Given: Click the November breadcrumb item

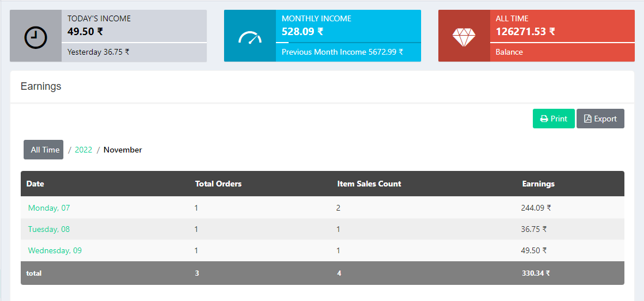Looking at the screenshot, I should coord(123,150).
